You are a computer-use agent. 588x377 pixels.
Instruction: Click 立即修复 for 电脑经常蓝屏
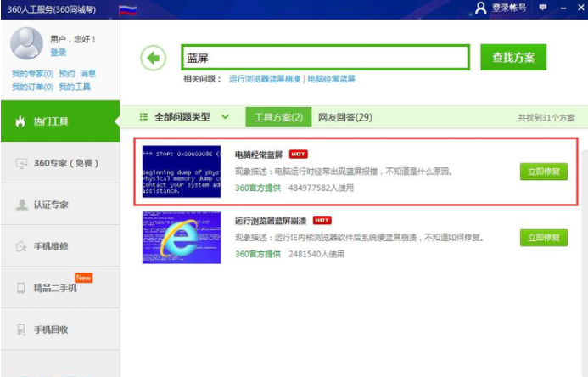coord(543,172)
